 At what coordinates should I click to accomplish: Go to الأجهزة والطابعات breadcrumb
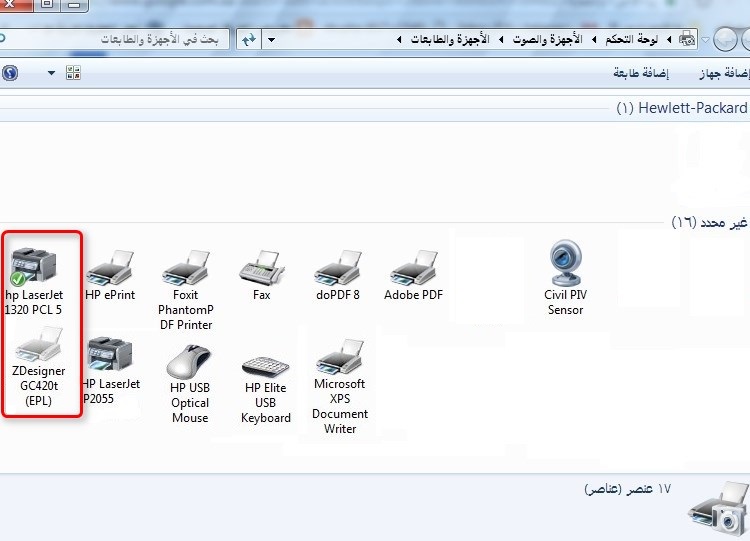[x=450, y=39]
